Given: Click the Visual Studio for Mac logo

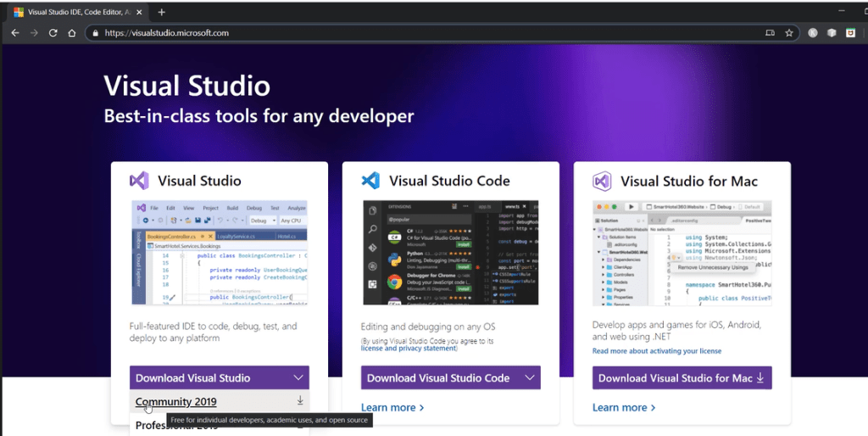Looking at the screenshot, I should coord(602,182).
